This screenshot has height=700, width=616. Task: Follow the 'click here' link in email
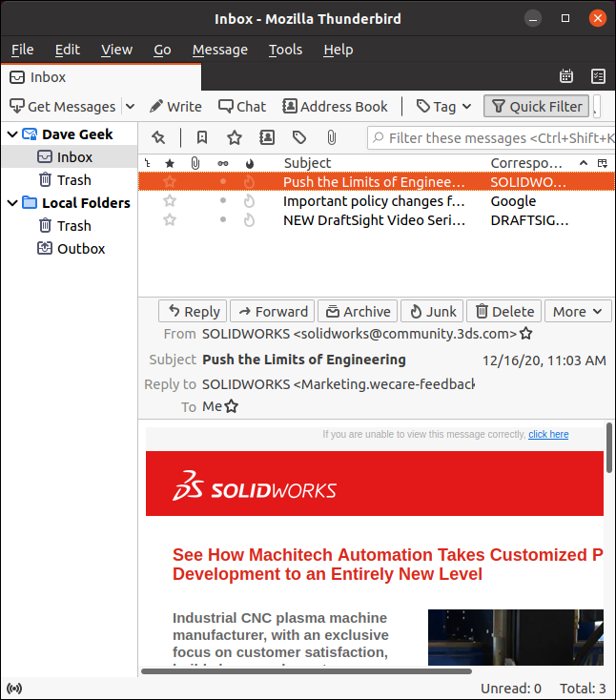click(x=548, y=434)
